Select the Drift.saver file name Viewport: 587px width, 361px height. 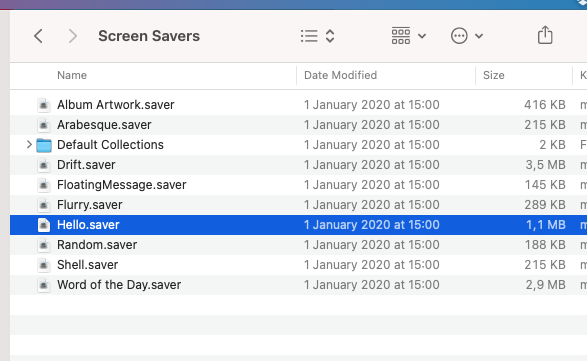pyautogui.click(x=86, y=165)
